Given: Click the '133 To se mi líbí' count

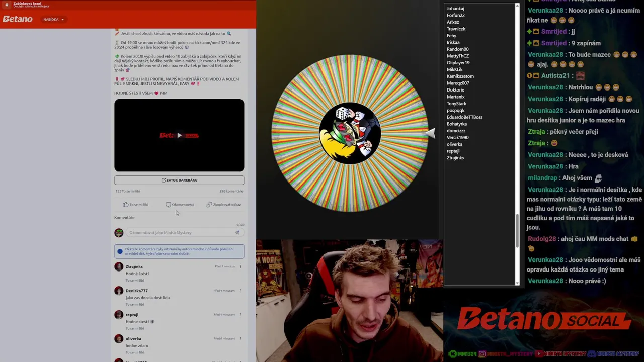Looking at the screenshot, I should [128, 191].
